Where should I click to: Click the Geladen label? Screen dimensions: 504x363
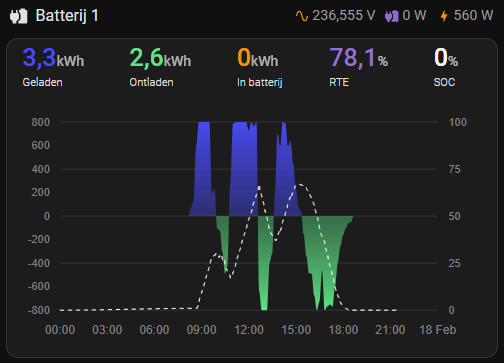click(42, 82)
